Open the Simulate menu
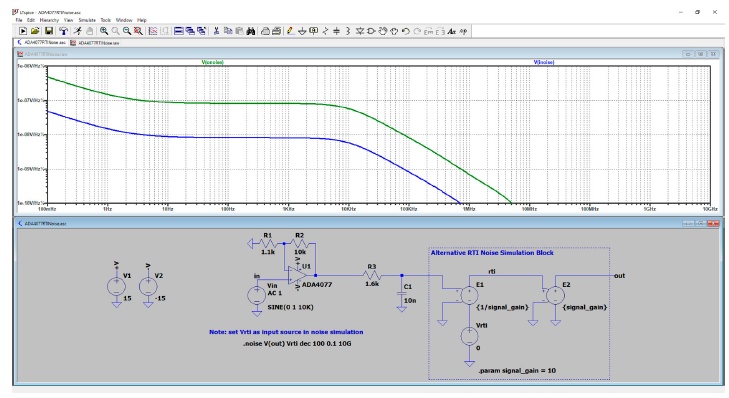 [87, 20]
